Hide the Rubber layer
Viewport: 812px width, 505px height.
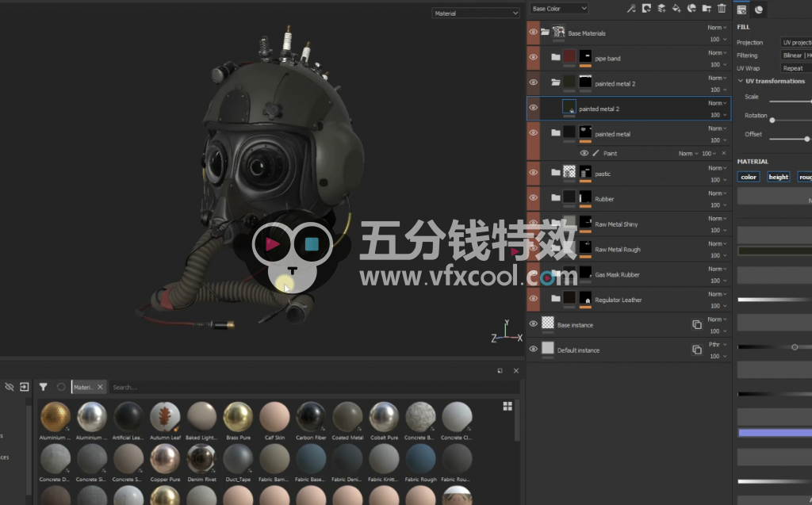coord(533,198)
